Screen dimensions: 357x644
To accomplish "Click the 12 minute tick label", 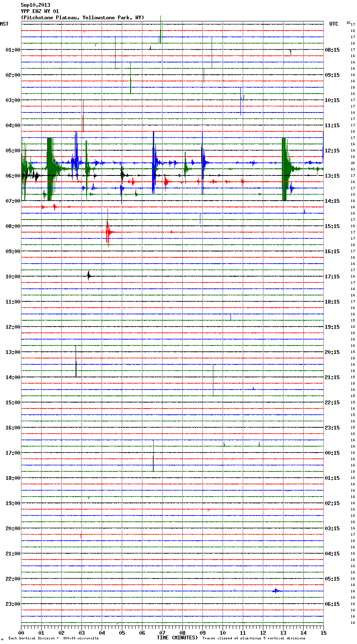I will (x=263, y=632).
